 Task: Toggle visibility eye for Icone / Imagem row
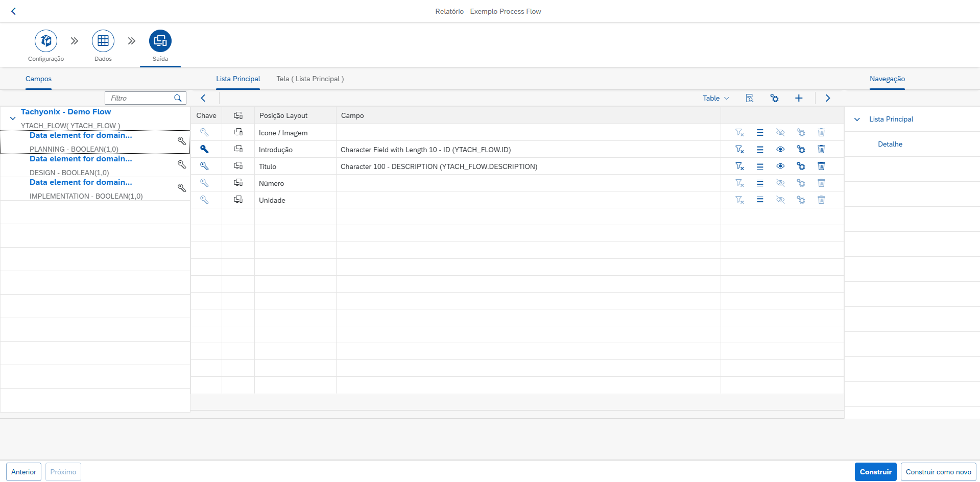[x=780, y=132]
